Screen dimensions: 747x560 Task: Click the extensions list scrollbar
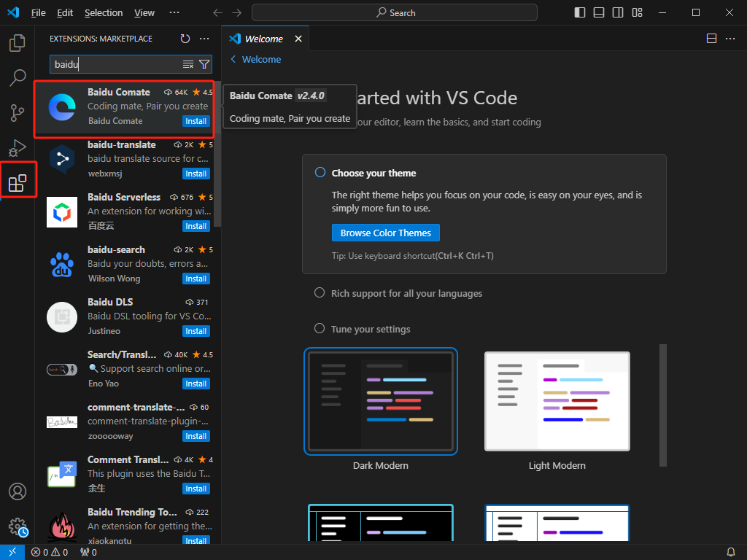(x=217, y=155)
